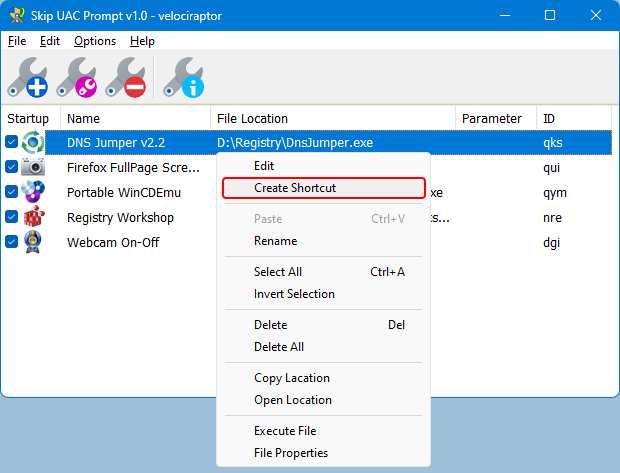The width and height of the screenshot is (620, 473).
Task: Select Open Location in context menu
Action: [323, 400]
